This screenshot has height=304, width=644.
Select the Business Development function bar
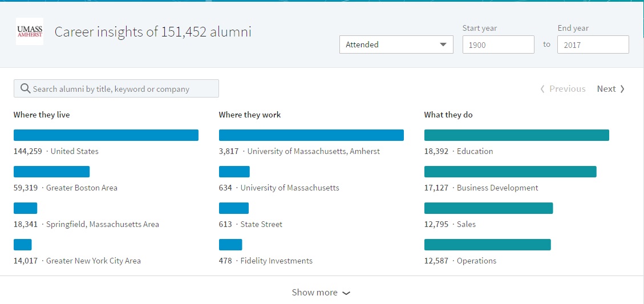510,172
